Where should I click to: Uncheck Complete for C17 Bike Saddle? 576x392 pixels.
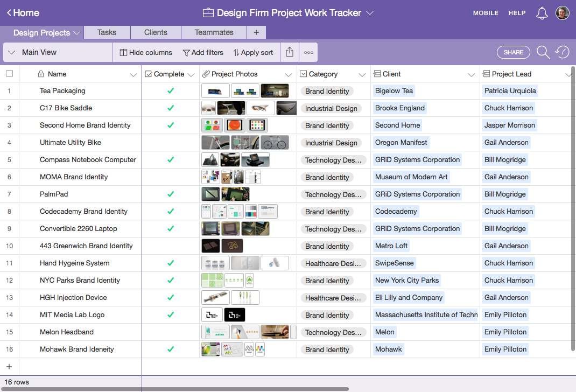[x=171, y=108]
